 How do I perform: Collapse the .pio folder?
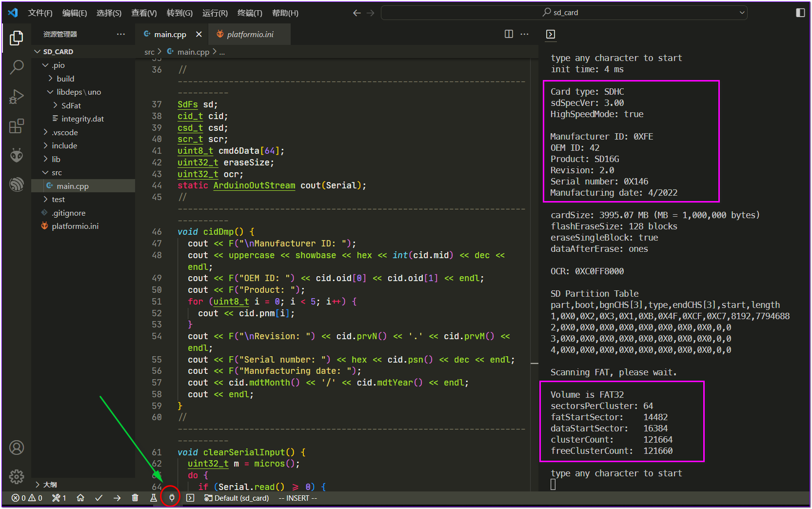pos(83,65)
